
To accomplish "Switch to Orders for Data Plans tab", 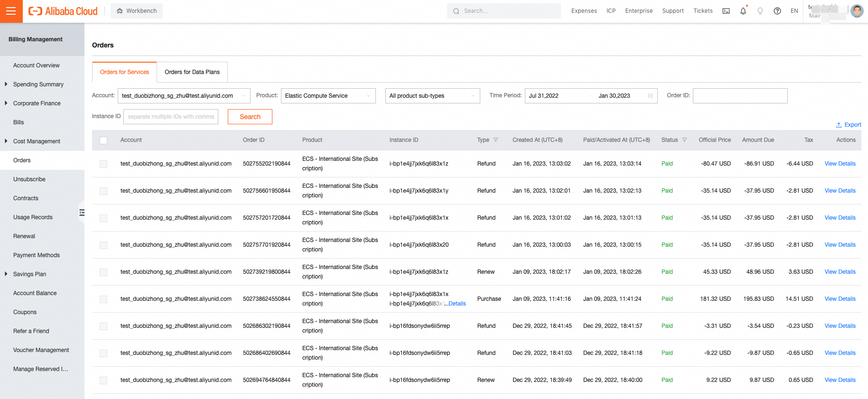I will 192,72.
